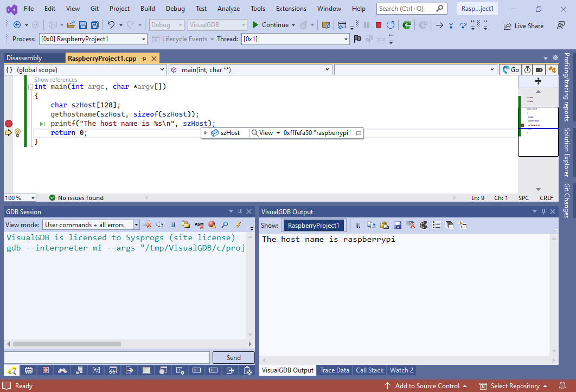Click the lightbulb quick actions icon
Viewport: 576px width, 392px height.
pos(17,133)
